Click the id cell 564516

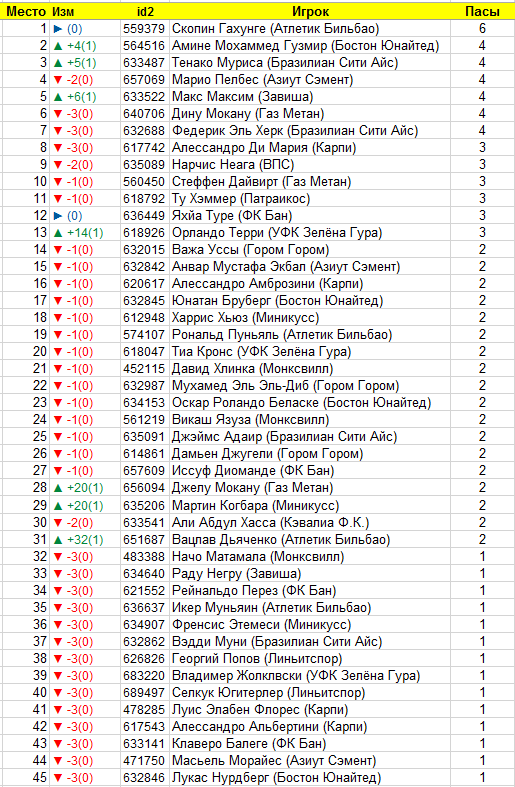[145, 46]
